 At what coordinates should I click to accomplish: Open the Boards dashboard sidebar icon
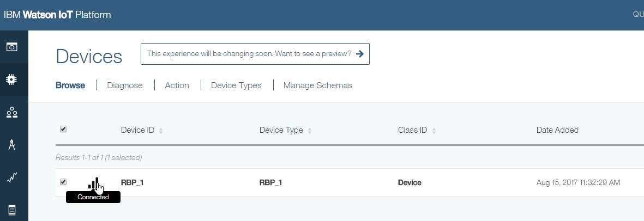11,47
